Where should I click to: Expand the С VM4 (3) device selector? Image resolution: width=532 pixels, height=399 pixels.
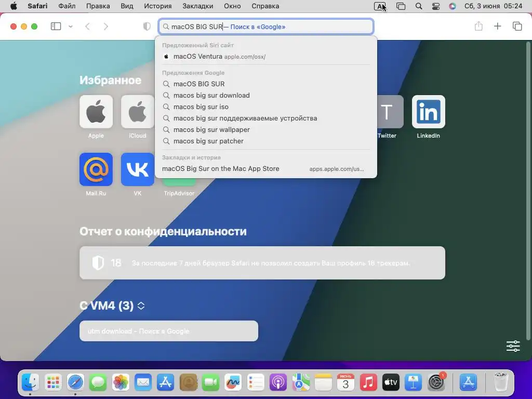point(141,305)
